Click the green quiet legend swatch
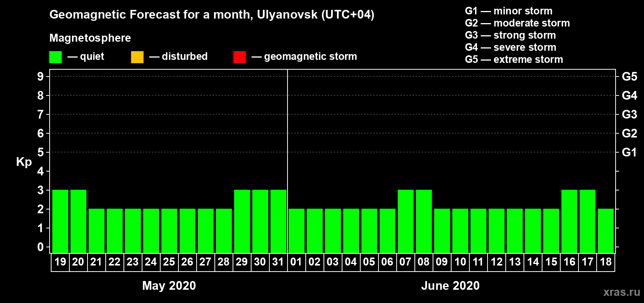644x303 pixels. coord(55,57)
